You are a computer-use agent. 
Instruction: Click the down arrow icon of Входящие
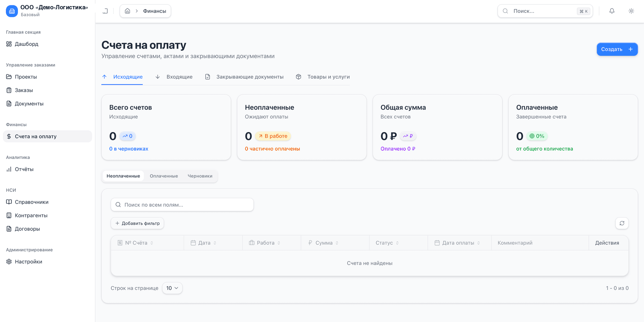(157, 77)
